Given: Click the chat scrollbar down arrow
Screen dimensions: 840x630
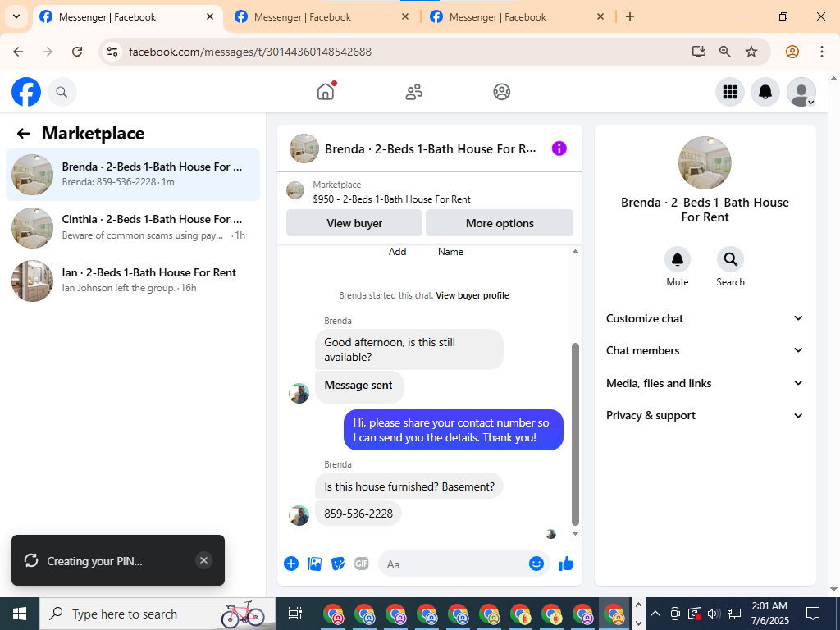Looking at the screenshot, I should [x=575, y=533].
